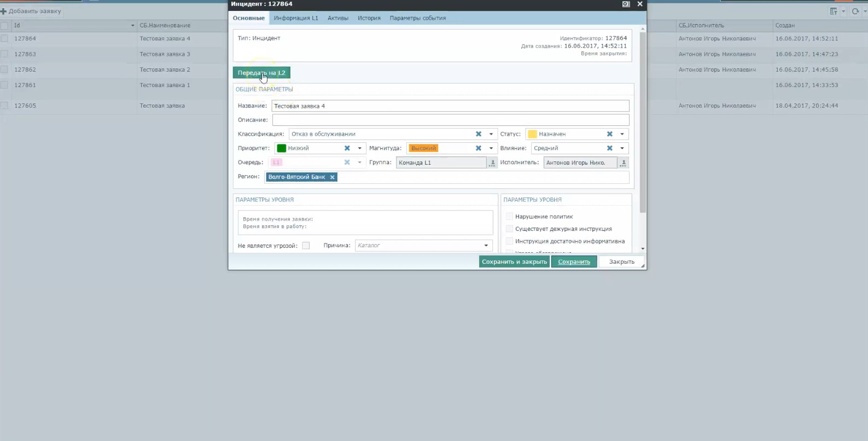Image resolution: width=868 pixels, height=441 pixels.
Task: Clear the Классификация field value
Action: [x=479, y=134]
